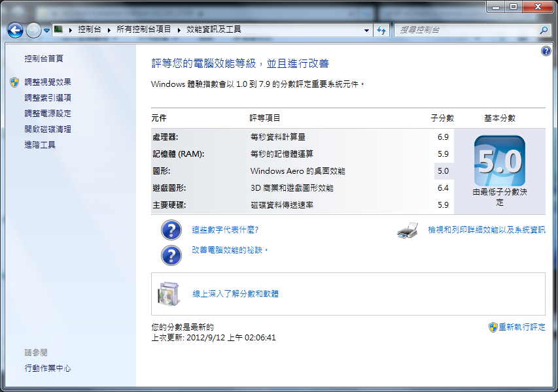This screenshot has width=558, height=392.
Task: Click 重新執行評定 link
Action: (522, 327)
